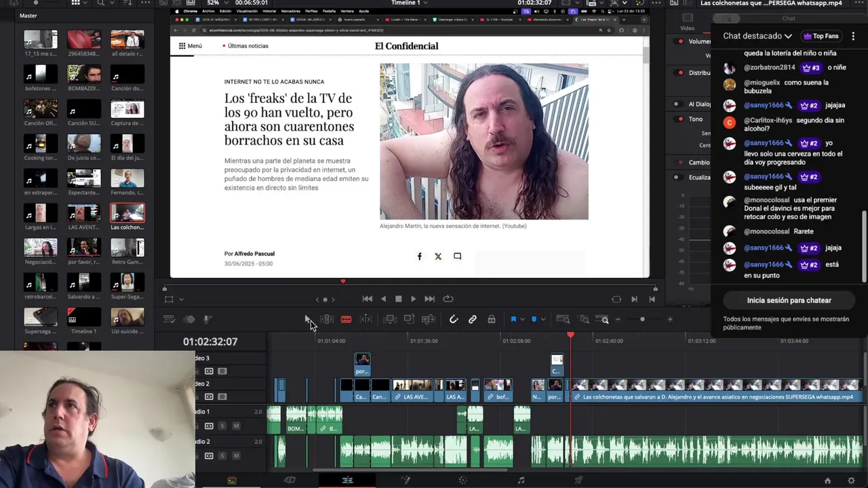Open the chat three-dot options menu

click(x=853, y=36)
